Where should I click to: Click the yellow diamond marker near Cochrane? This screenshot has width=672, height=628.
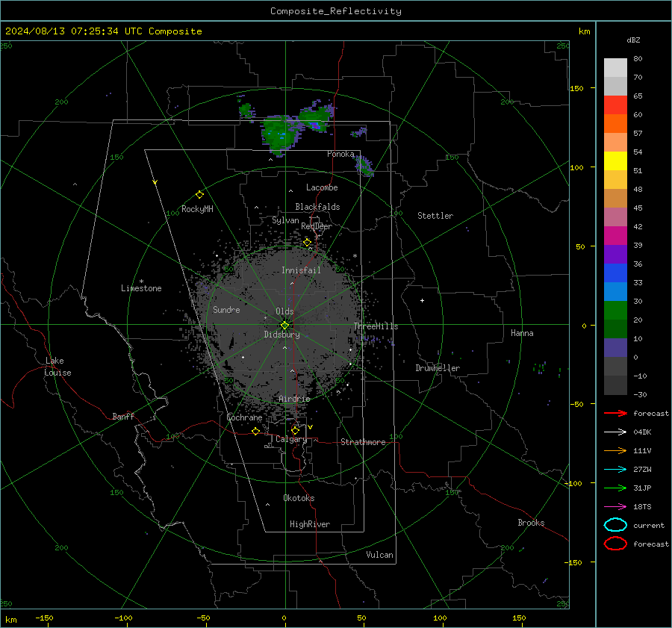point(256,431)
